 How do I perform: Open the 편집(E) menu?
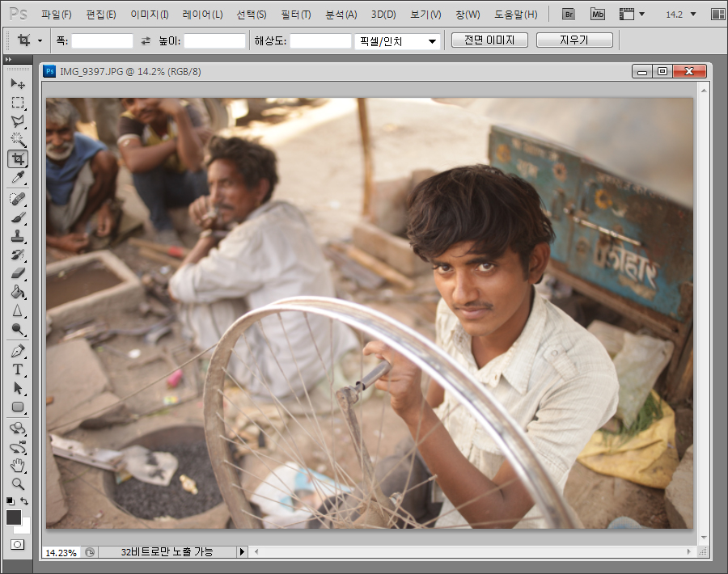[x=101, y=15]
